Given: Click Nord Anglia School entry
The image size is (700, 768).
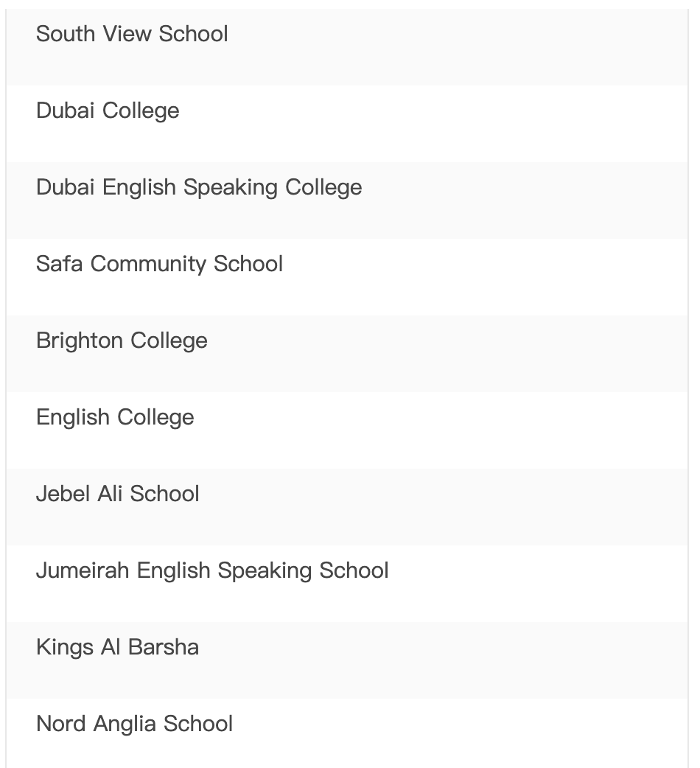Looking at the screenshot, I should click(x=134, y=724).
